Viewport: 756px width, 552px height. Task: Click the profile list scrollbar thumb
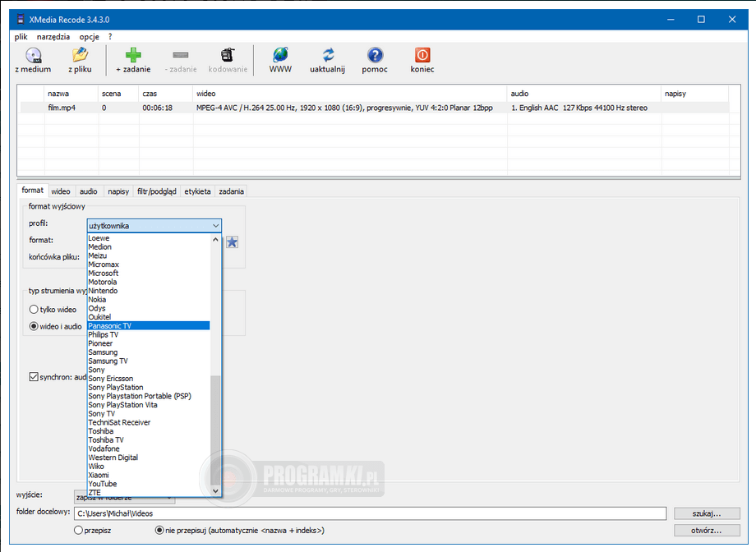pos(215,429)
